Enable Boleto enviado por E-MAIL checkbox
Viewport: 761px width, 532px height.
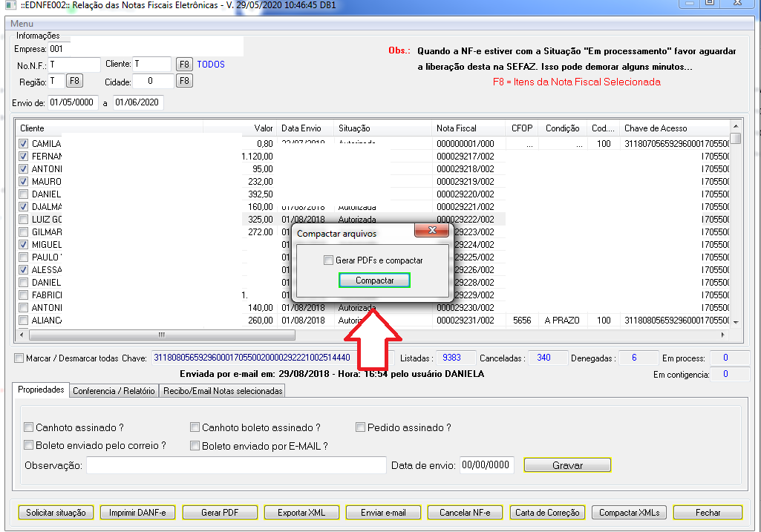pos(195,446)
